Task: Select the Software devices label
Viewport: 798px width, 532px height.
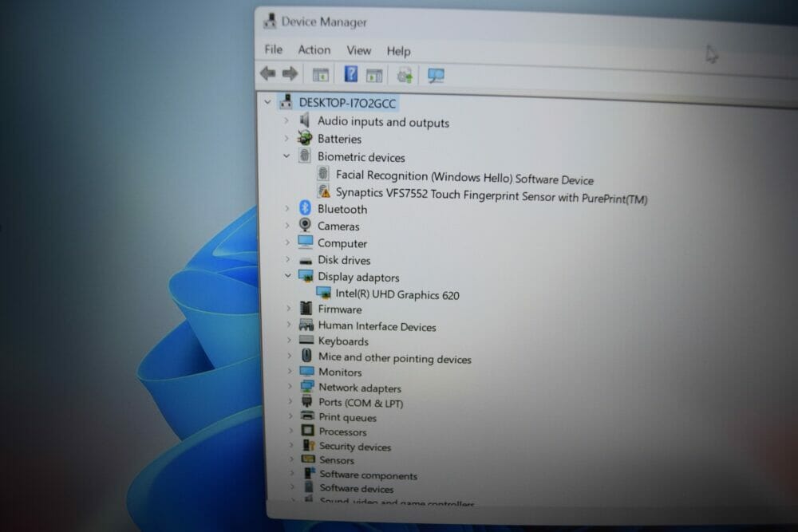Action: pos(357,488)
